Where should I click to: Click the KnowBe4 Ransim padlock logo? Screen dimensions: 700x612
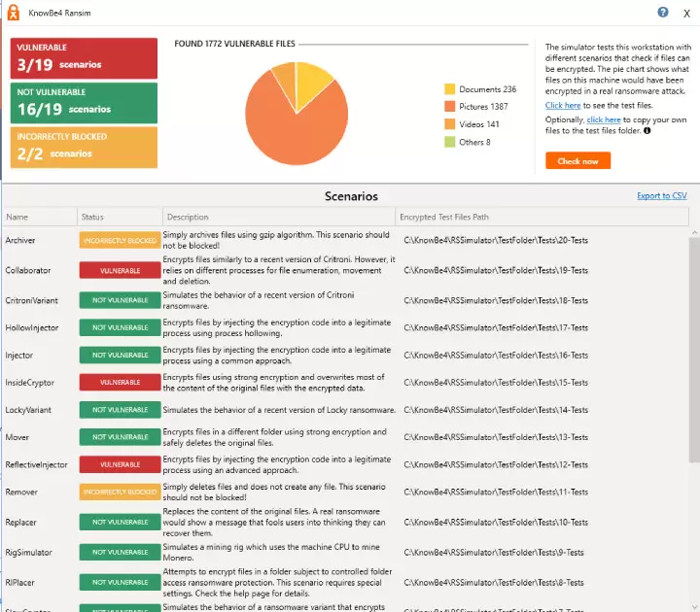(14, 13)
